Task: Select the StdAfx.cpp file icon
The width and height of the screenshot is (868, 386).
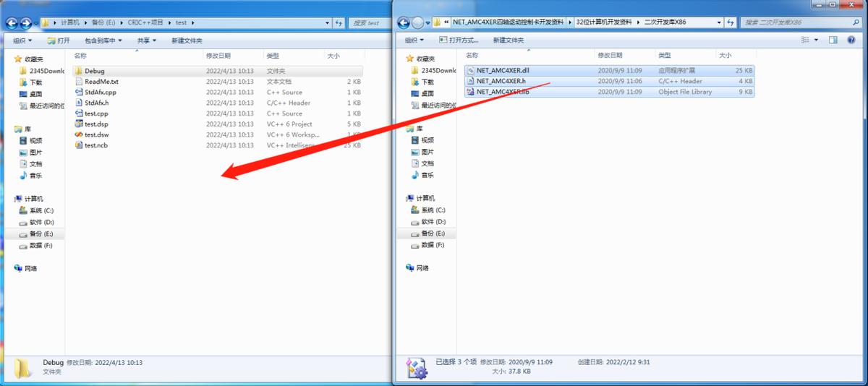Action: click(79, 92)
